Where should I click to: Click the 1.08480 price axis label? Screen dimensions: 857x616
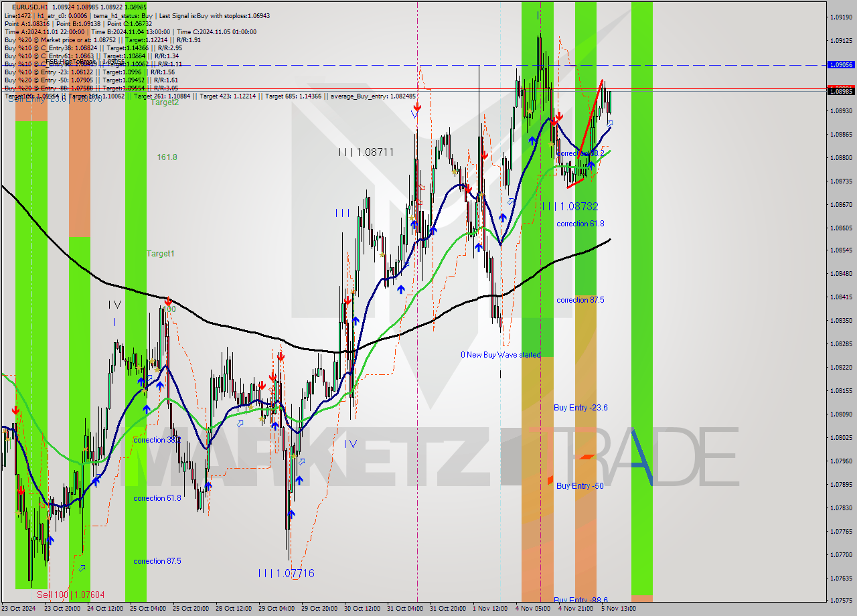(841, 273)
